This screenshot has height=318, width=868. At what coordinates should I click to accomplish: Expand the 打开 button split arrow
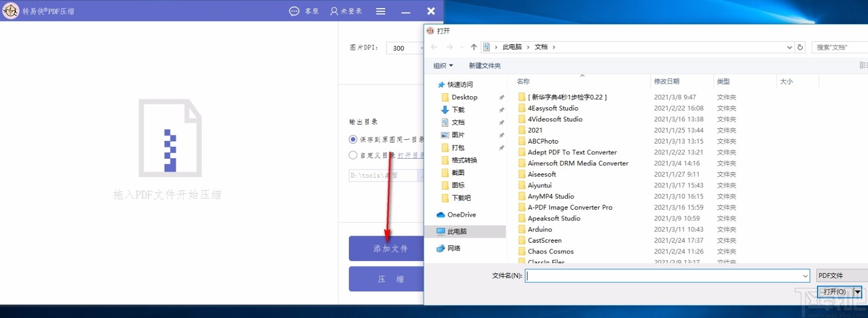point(858,292)
